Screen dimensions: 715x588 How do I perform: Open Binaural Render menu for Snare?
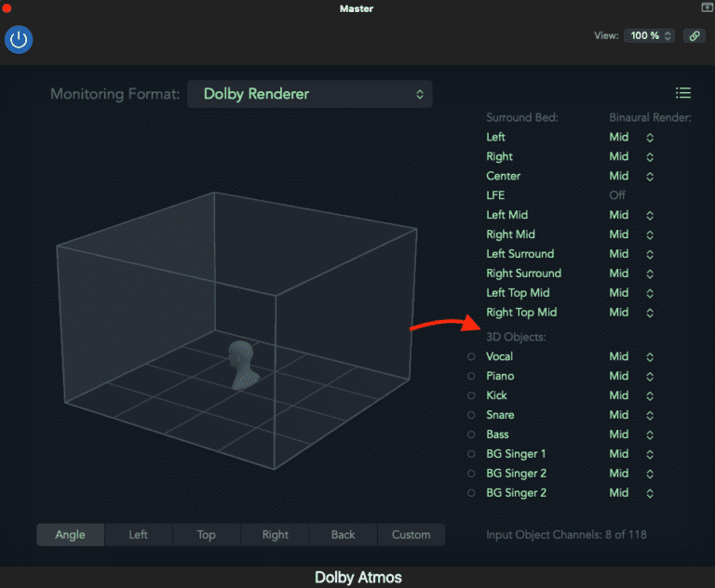click(631, 415)
